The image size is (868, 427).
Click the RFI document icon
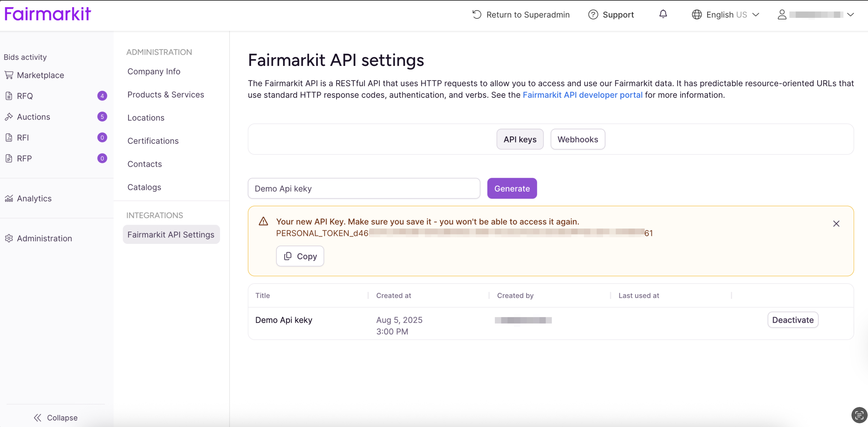coord(9,137)
